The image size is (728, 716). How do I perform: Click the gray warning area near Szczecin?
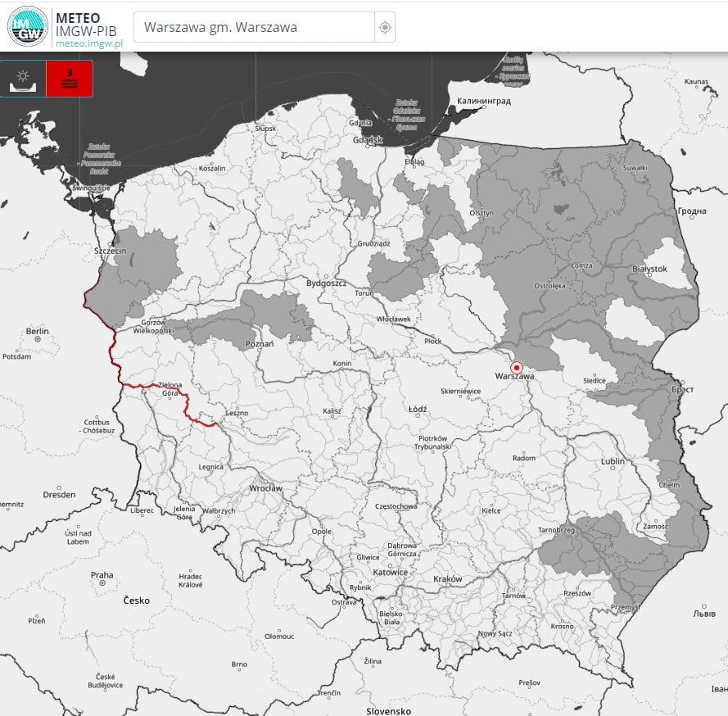(x=147, y=262)
